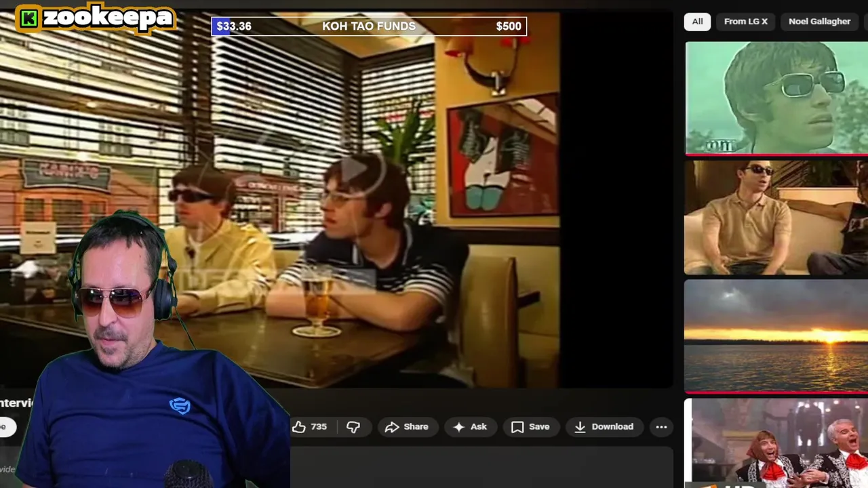Save the video to a playlist

(530, 426)
